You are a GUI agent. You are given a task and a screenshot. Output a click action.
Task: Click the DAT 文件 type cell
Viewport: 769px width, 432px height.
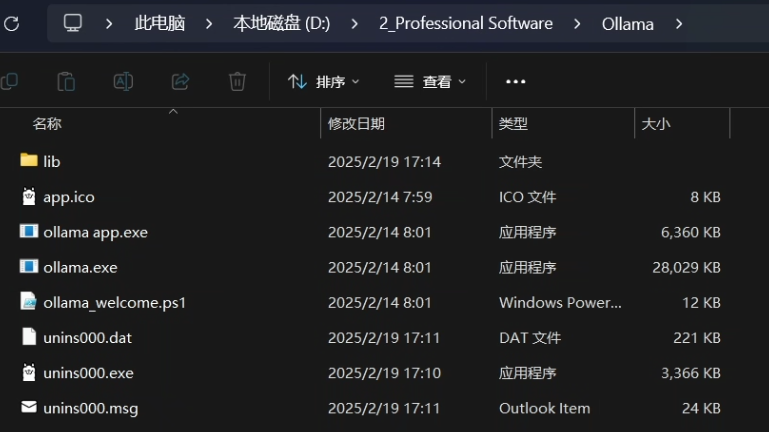click(x=530, y=338)
